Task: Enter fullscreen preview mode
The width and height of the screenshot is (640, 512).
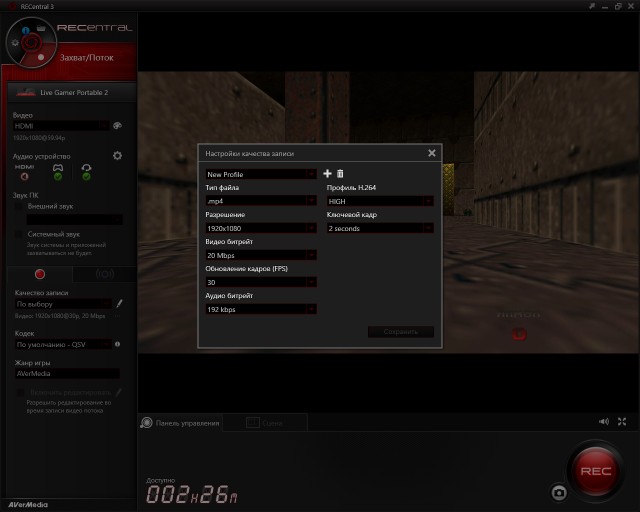Action: point(622,422)
